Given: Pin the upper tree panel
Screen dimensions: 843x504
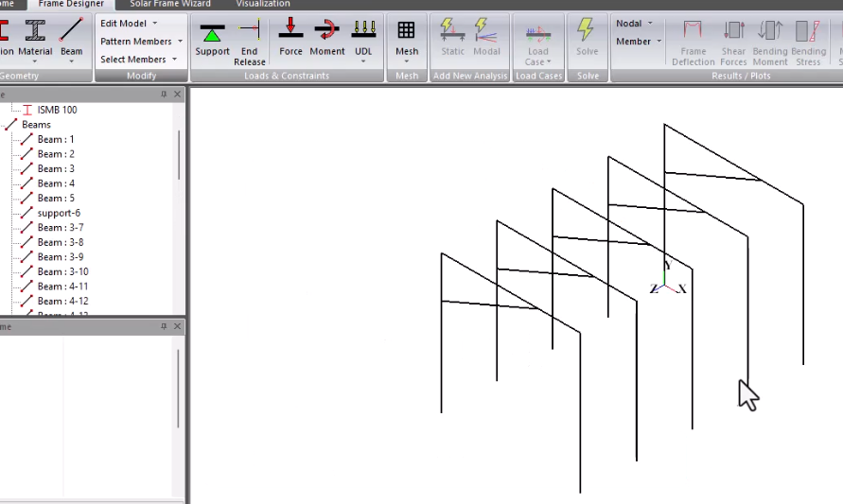Looking at the screenshot, I should pos(164,94).
